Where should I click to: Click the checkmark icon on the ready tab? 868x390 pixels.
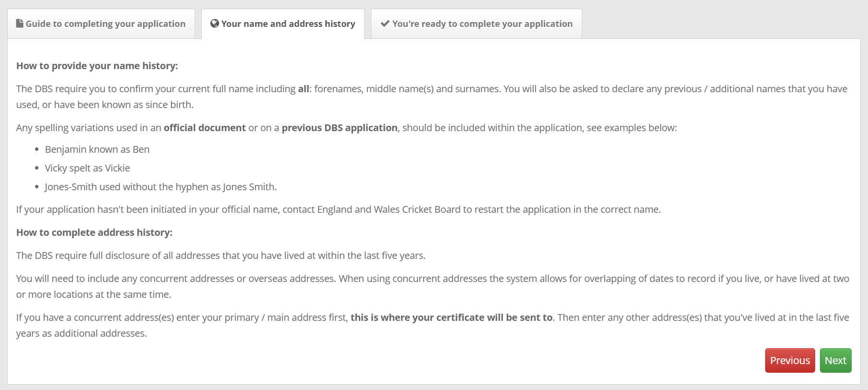[385, 24]
